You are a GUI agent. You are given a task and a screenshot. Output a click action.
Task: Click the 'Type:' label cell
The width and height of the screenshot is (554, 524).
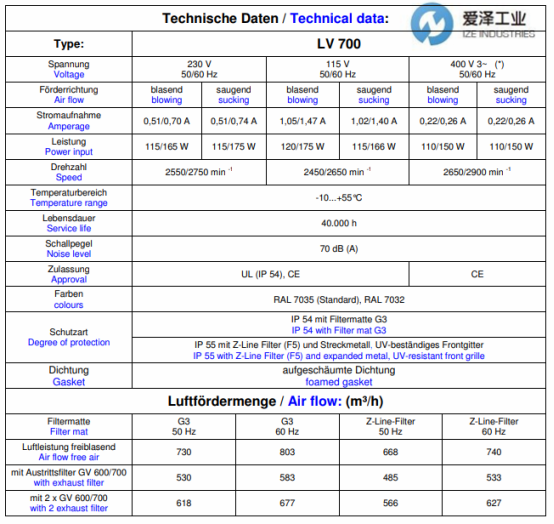point(69,44)
